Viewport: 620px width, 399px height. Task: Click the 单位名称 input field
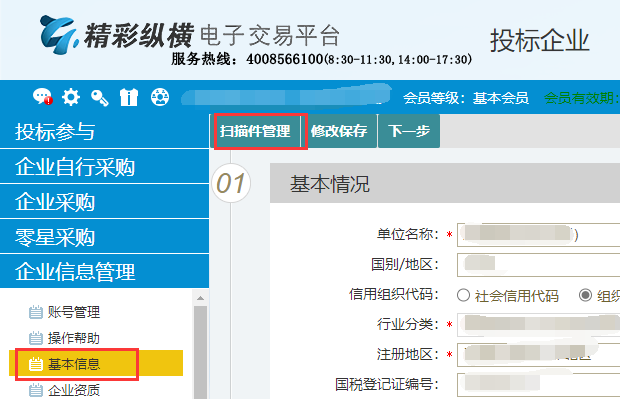539,235
